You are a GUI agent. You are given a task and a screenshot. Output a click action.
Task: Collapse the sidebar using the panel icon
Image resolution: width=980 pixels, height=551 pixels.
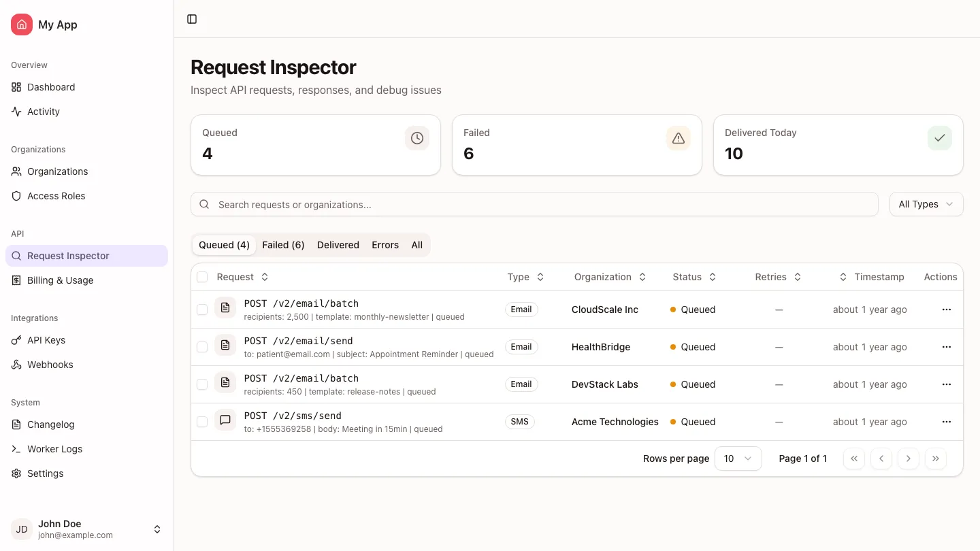(191, 19)
